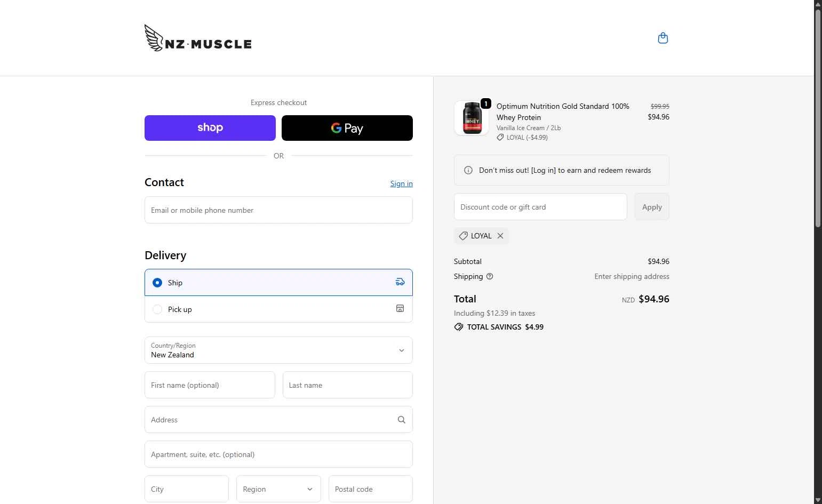Click the 'Enter shipping address' text
This screenshot has width=822, height=504.
tap(632, 276)
